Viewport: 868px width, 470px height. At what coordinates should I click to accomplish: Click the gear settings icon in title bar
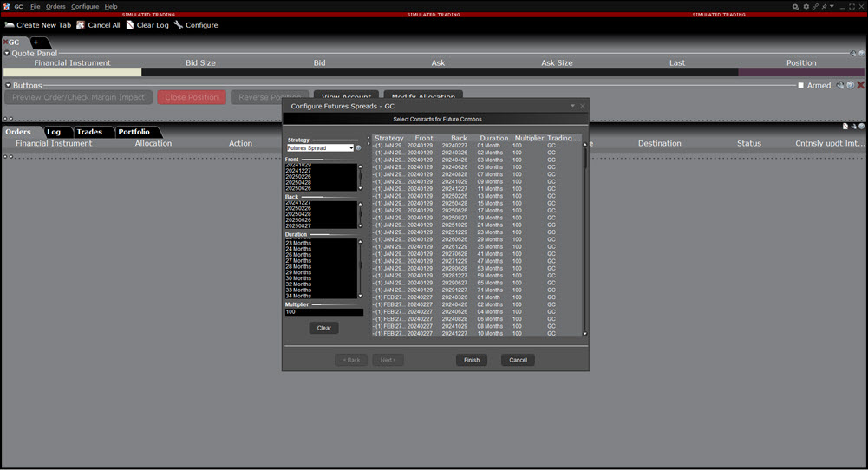point(806,7)
